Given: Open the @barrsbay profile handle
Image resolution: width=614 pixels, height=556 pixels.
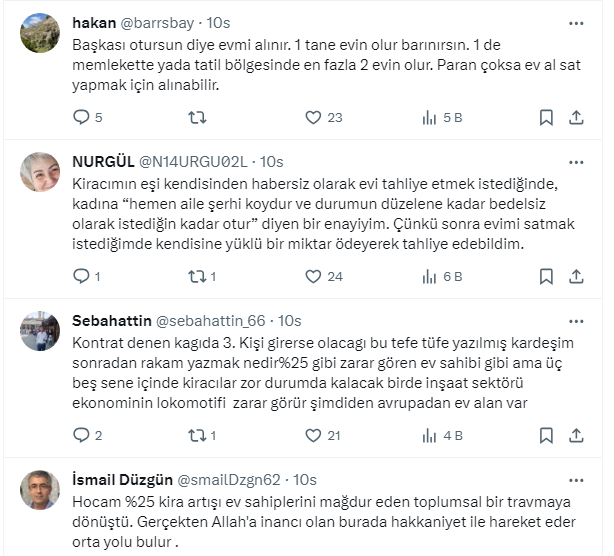Looking at the screenshot, I should 163,22.
